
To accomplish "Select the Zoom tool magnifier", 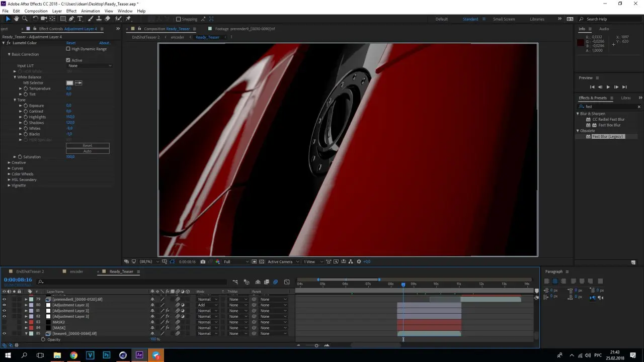I will (x=25, y=19).
